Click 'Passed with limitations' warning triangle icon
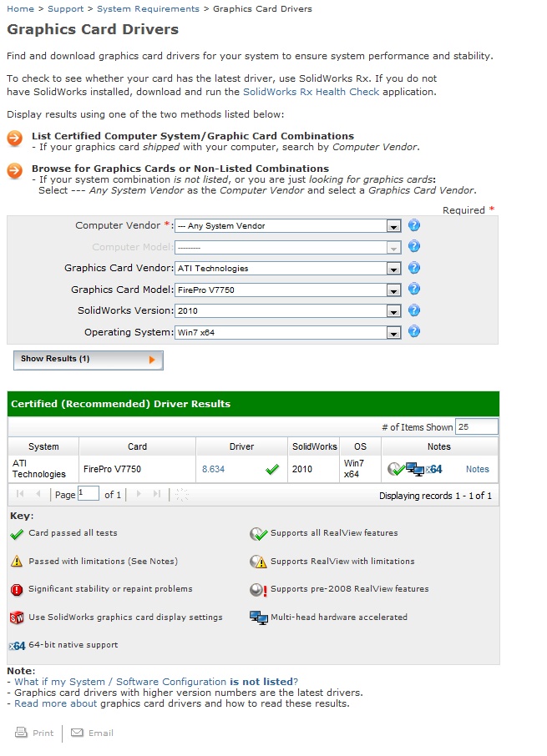This screenshot has height=756, width=547. click(17, 562)
